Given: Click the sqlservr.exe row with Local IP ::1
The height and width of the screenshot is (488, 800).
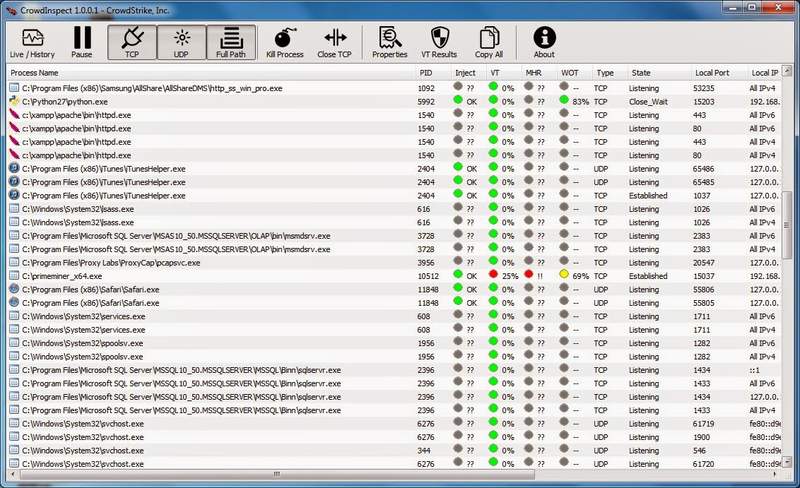Looking at the screenshot, I should [394, 370].
